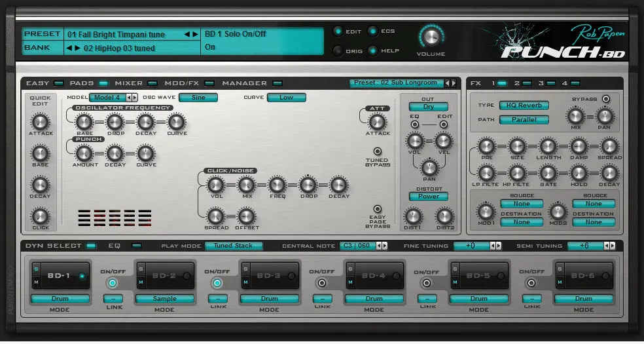Toggle TUNED BYPASS button

click(377, 151)
